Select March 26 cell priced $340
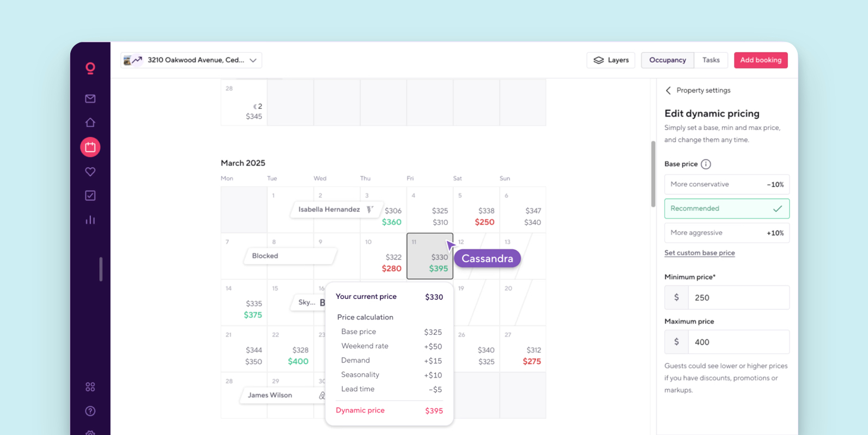The width and height of the screenshot is (868, 435). point(476,349)
